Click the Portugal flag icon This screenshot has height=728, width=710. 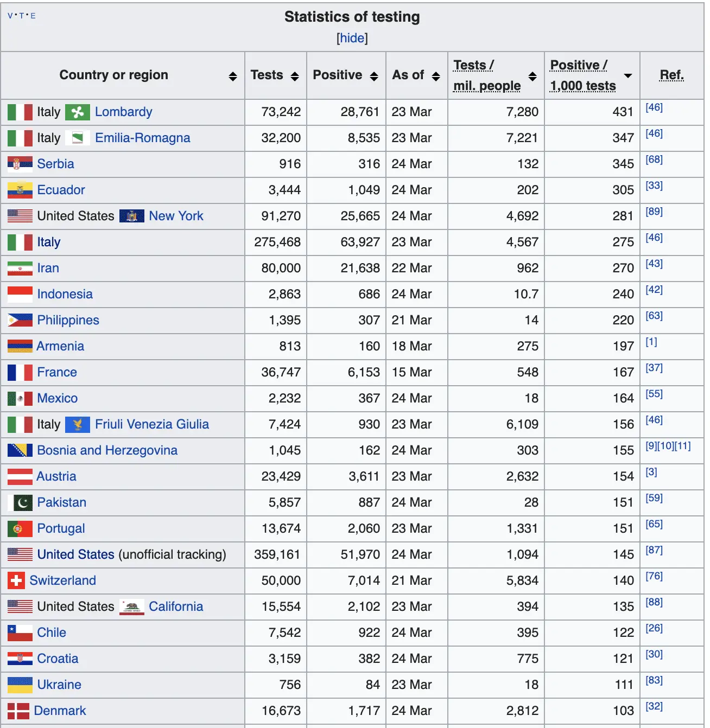[x=20, y=529]
